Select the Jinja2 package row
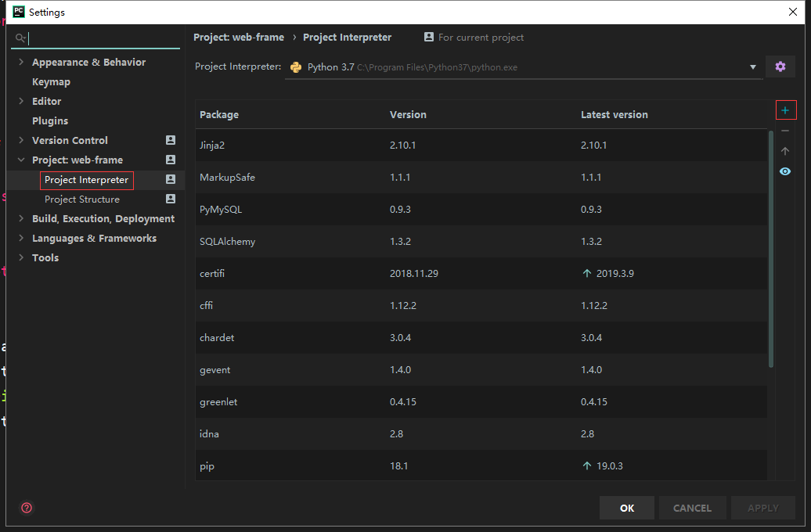This screenshot has width=811, height=532. [481, 146]
